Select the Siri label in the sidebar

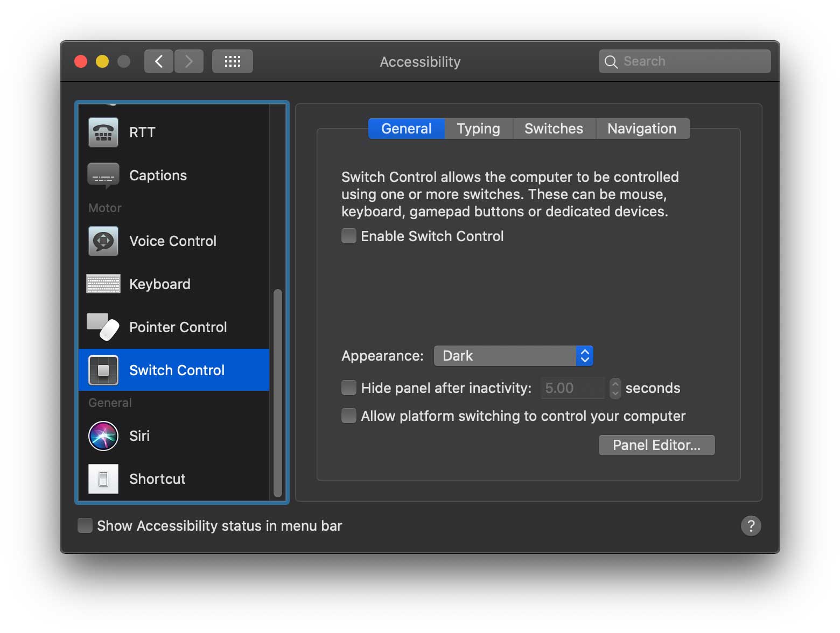[139, 436]
